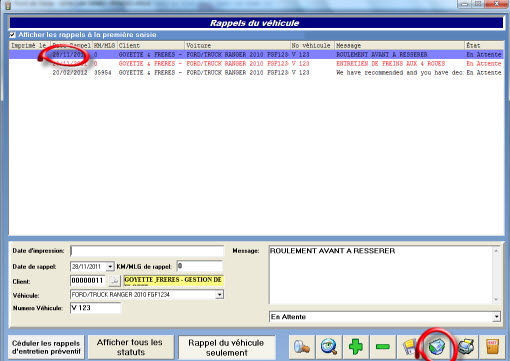Sort by the Message column header
510x361 pixels.
tap(399, 45)
